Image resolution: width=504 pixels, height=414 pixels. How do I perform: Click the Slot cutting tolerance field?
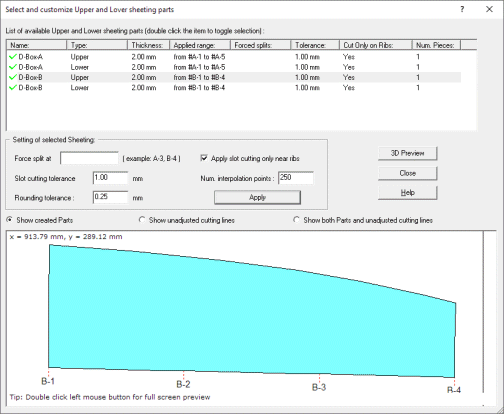[110, 178]
